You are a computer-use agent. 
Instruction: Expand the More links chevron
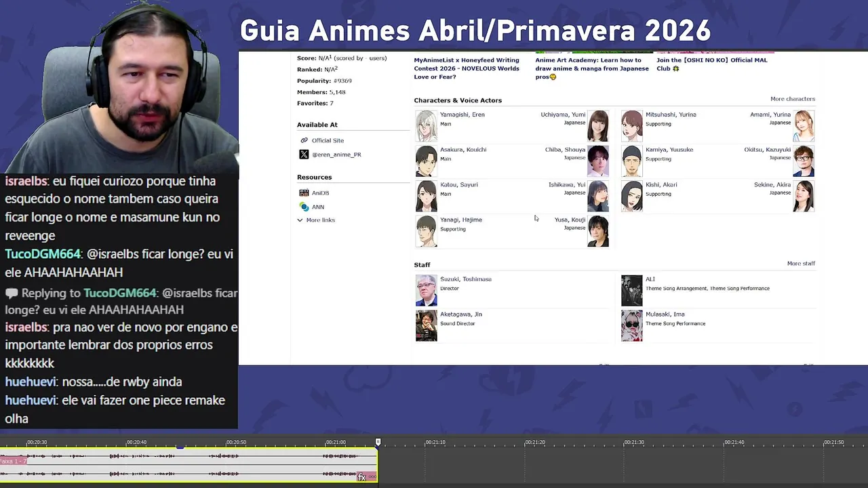point(300,220)
